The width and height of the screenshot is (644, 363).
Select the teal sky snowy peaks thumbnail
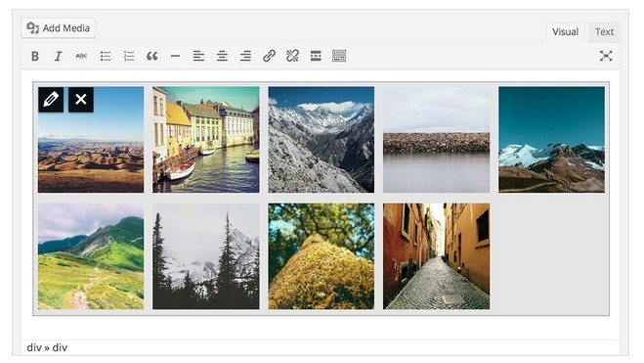551,139
